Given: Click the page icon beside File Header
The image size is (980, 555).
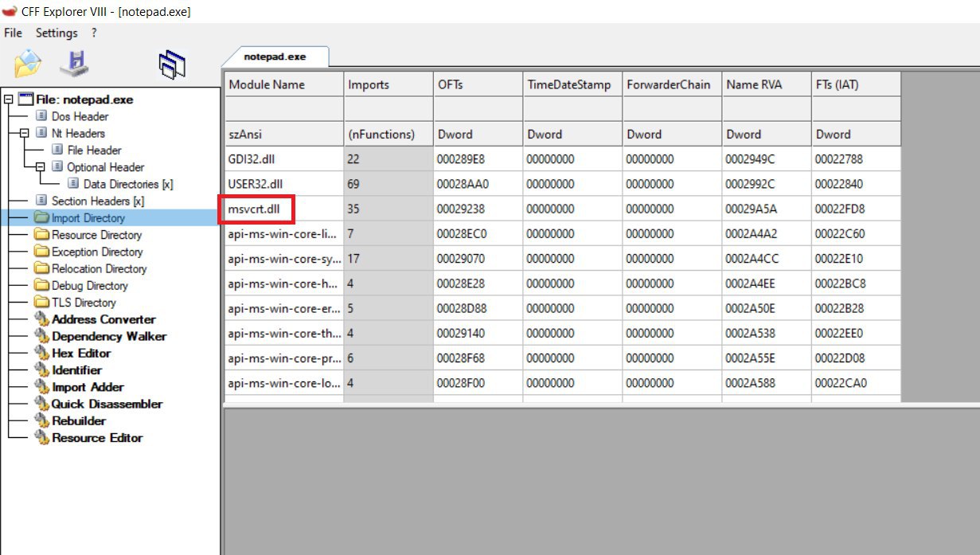Looking at the screenshot, I should (x=57, y=150).
